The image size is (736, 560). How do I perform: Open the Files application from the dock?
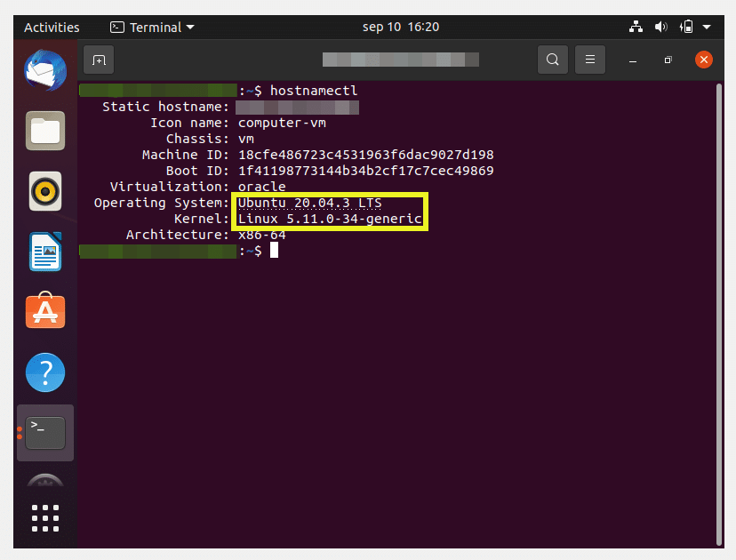[x=44, y=131]
